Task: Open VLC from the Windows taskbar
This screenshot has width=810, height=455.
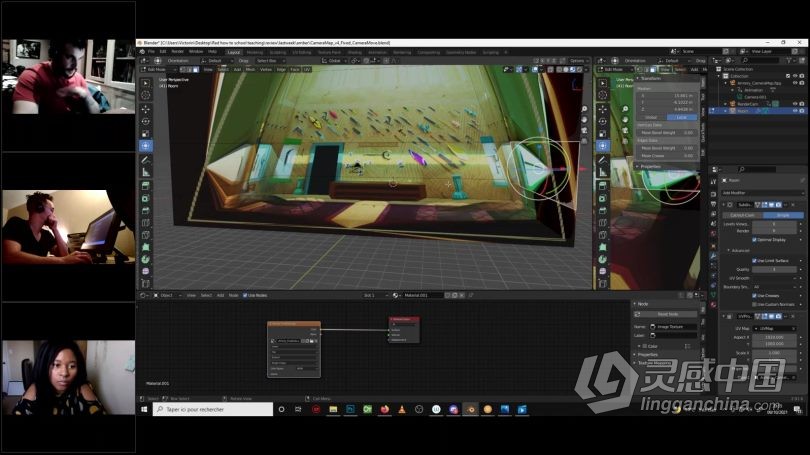Action: tap(402, 410)
